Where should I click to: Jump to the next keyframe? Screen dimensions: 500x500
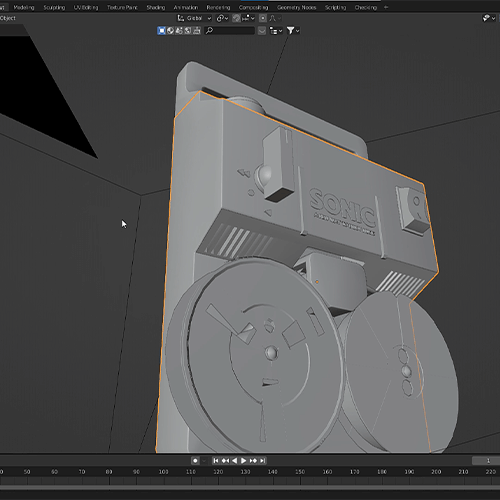coord(253,461)
